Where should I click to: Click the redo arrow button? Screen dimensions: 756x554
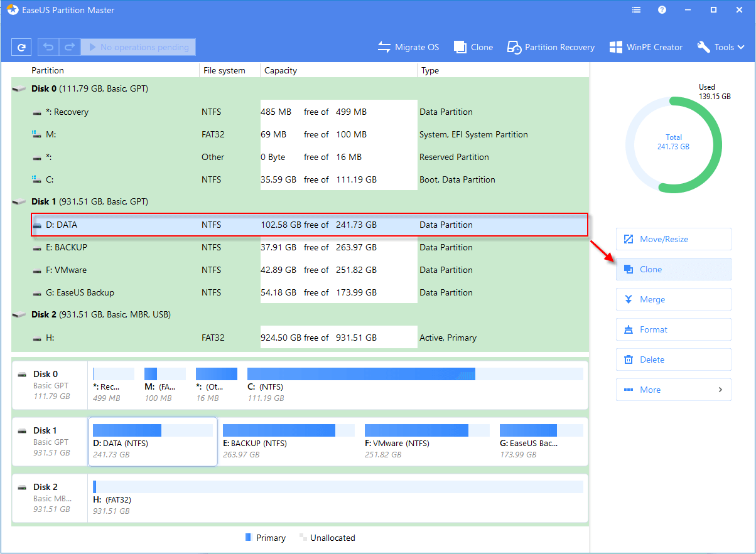click(69, 47)
